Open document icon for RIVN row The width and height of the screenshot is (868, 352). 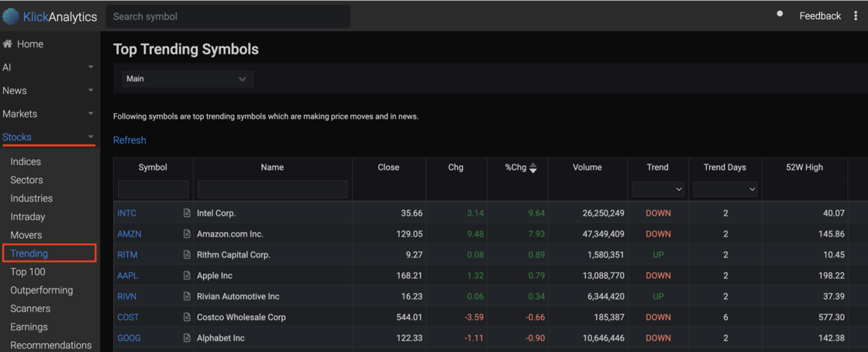(x=187, y=297)
